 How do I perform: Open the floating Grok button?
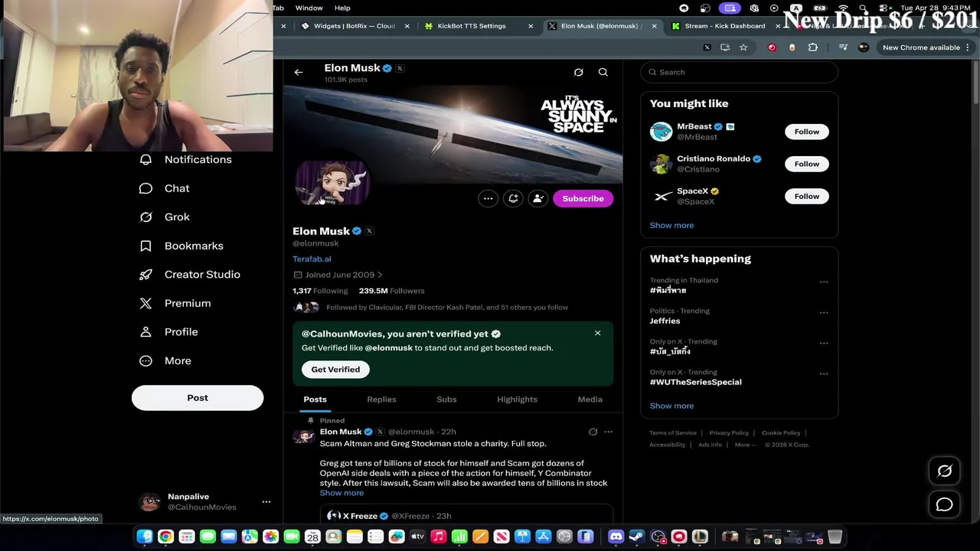pyautogui.click(x=945, y=471)
